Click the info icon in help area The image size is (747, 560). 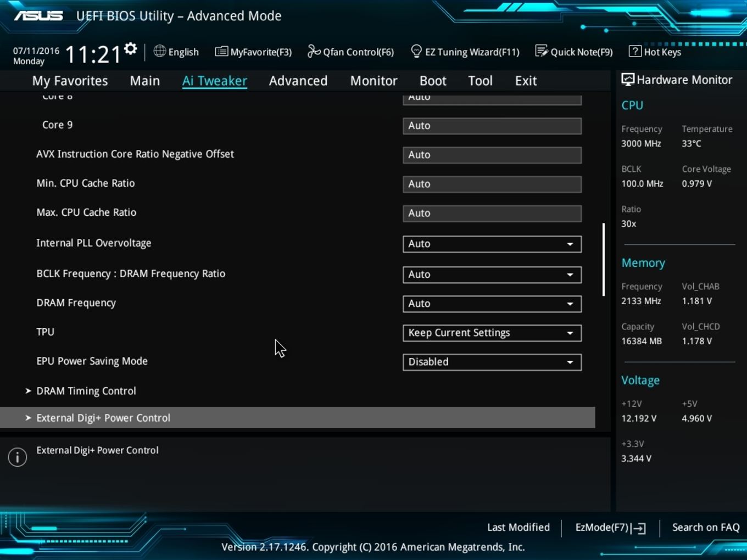coord(18,457)
